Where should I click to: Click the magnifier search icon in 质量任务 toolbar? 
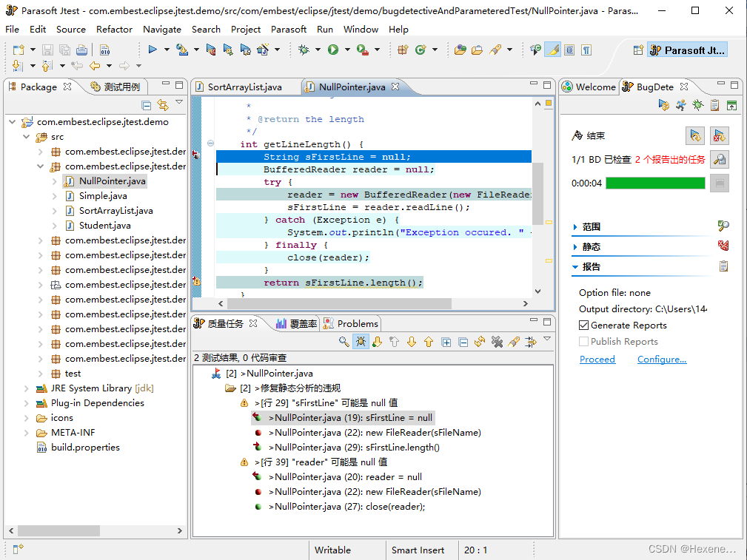pos(343,342)
